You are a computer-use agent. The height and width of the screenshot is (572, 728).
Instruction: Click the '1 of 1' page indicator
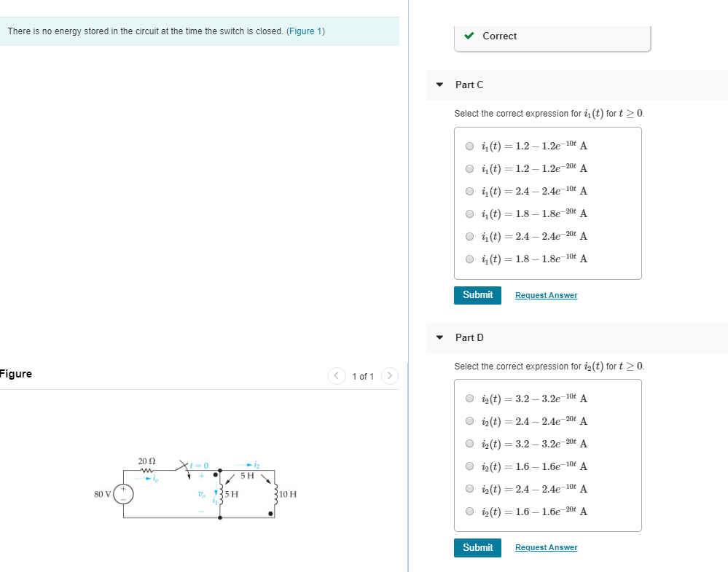[363, 376]
